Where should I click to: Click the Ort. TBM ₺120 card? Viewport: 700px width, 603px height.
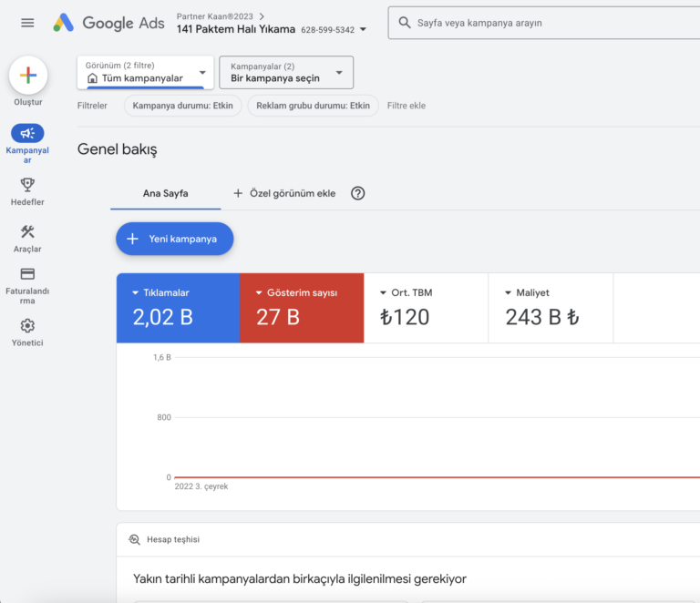pos(426,308)
